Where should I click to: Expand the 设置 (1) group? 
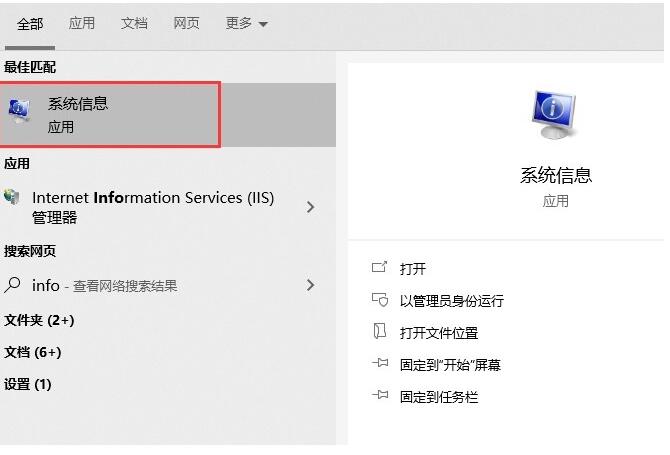27,385
